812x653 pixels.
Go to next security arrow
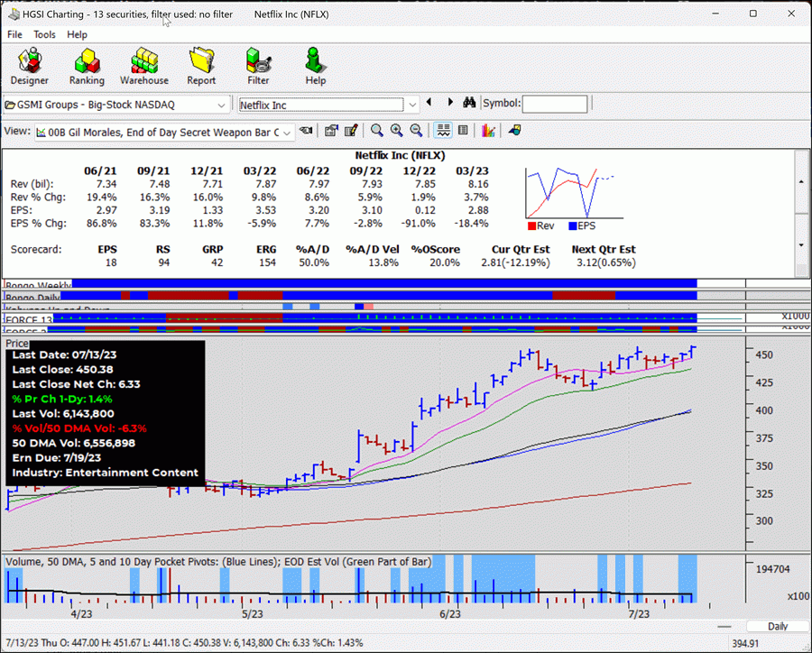click(450, 102)
